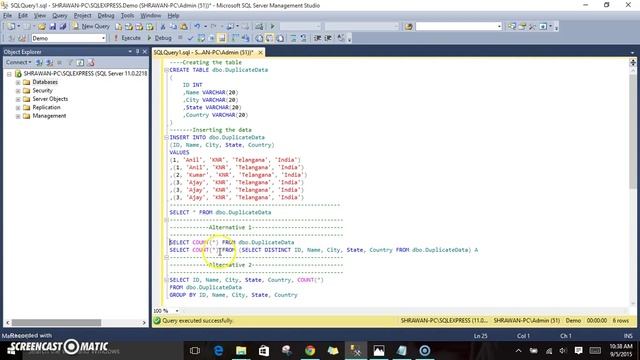Viewport: 640px width, 360px height.
Task: Click the Decrease Indent icon
Action: coord(318,38)
